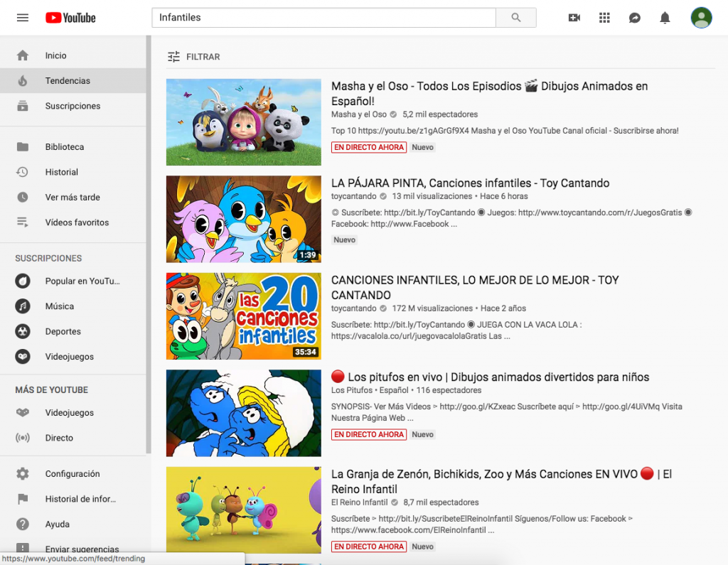Viewport: 728px width, 565px height.
Task: Open LA PÁJARA PINTA video title
Action: click(x=470, y=183)
